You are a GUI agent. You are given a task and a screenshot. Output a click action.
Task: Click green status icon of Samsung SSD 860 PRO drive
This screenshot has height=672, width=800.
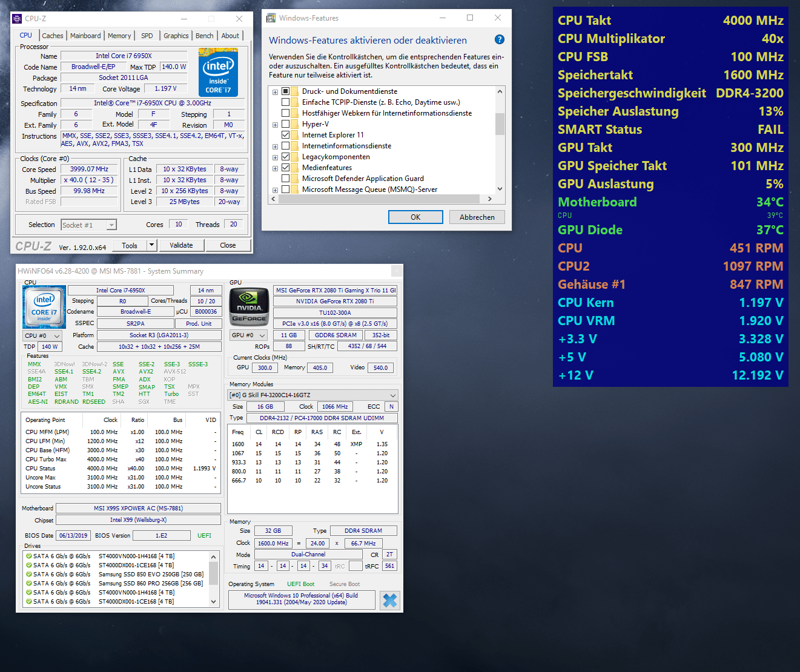click(28, 583)
